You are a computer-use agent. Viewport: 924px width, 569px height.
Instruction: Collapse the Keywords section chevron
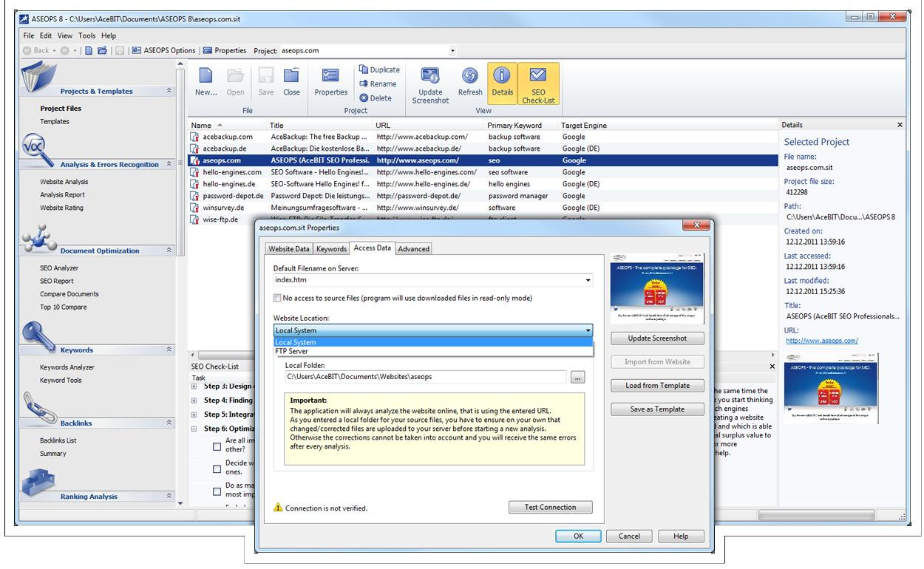click(x=168, y=350)
